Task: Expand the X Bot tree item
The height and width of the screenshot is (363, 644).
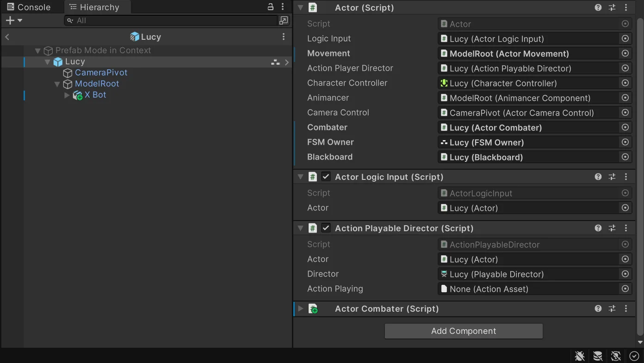Action: (67, 95)
